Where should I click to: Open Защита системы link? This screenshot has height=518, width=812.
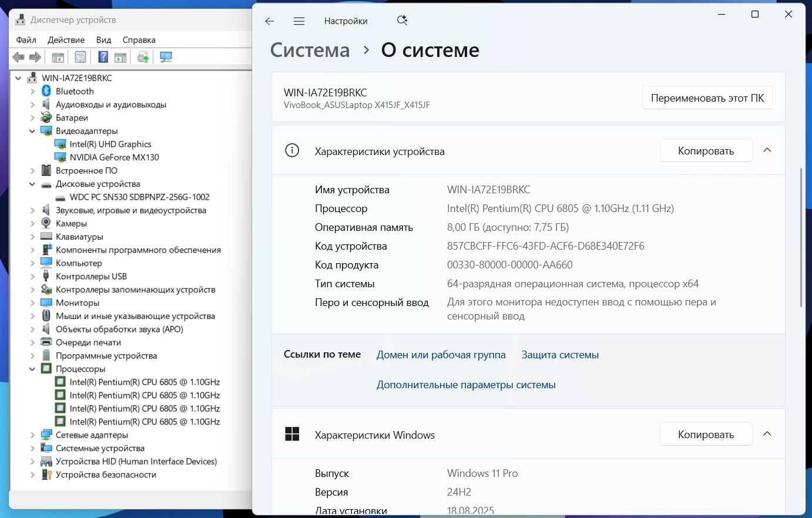(x=561, y=355)
